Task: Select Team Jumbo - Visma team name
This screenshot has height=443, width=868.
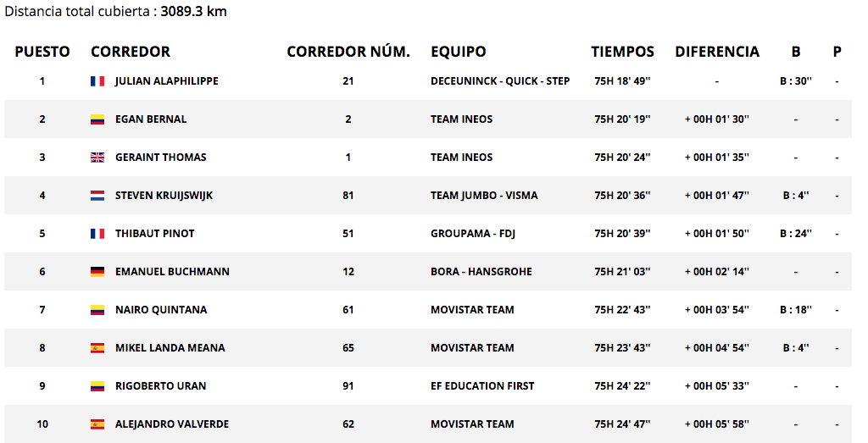Action: pyautogui.click(x=484, y=196)
